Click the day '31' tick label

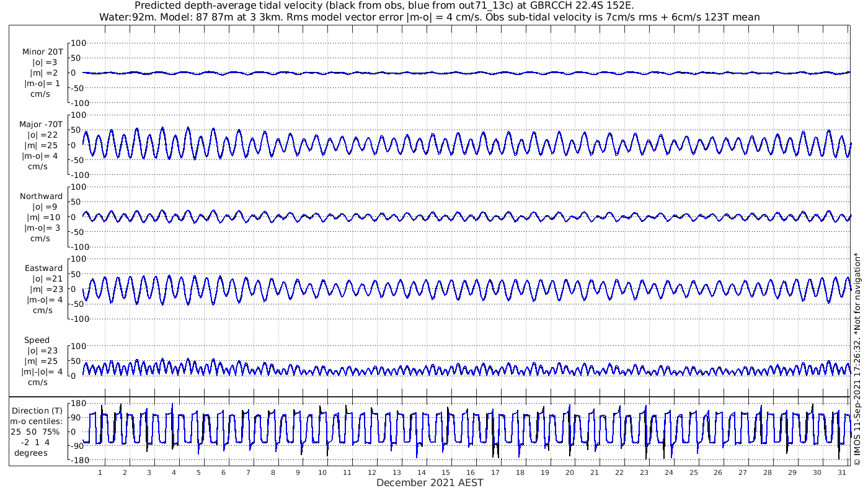842,472
